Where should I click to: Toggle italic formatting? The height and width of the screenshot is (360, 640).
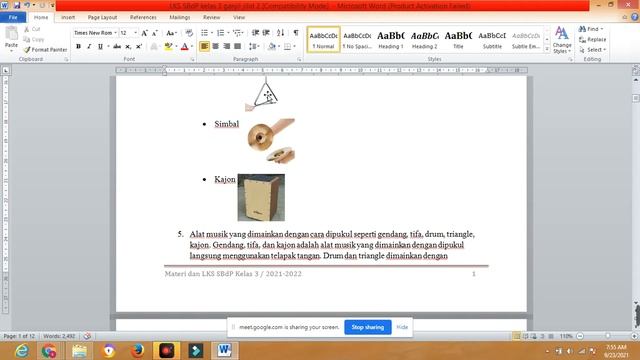pyautogui.click(x=89, y=47)
